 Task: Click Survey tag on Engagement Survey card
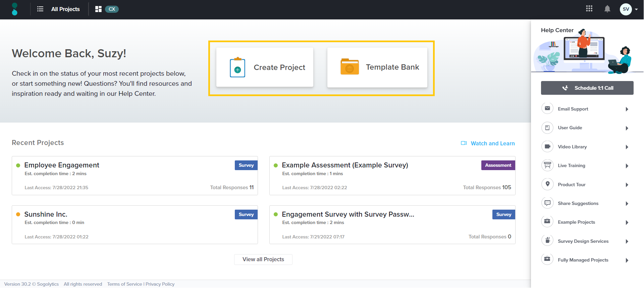click(504, 214)
